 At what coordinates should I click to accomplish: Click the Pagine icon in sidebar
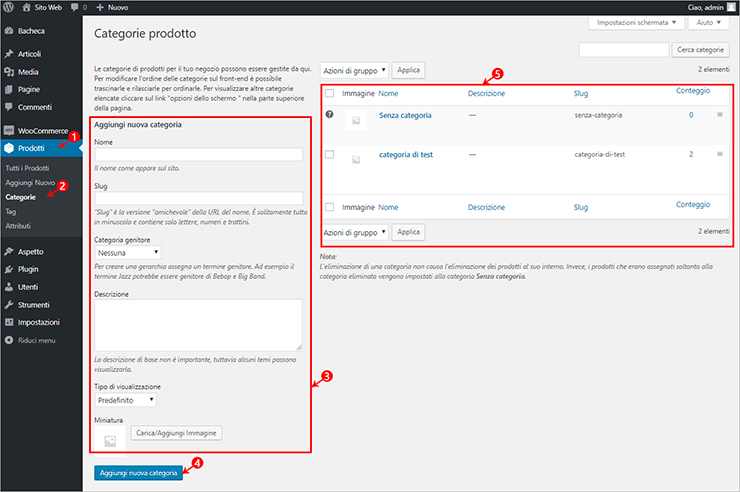pos(8,89)
